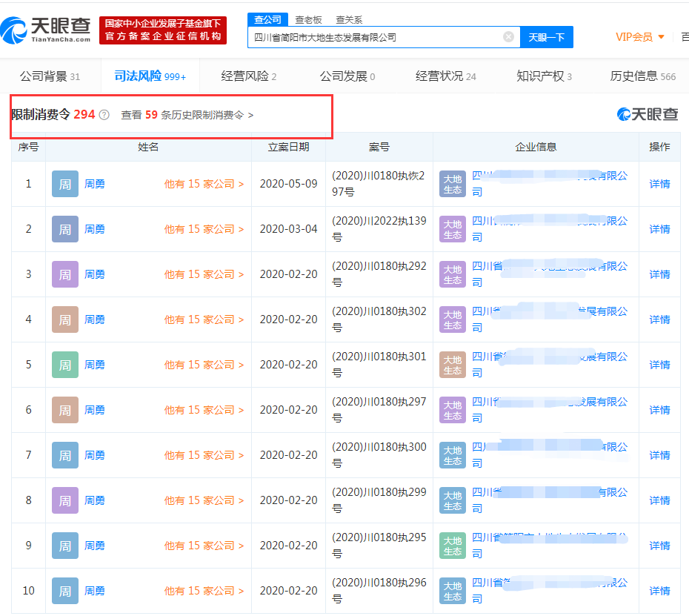689x616 pixels.
Task: Open 详情 for case 川0180执297号
Action: (x=659, y=410)
